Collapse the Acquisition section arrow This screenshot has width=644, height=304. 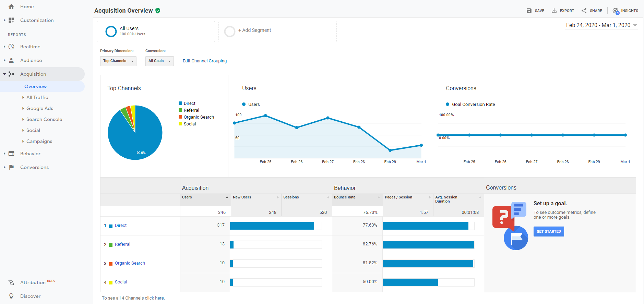(x=4, y=74)
